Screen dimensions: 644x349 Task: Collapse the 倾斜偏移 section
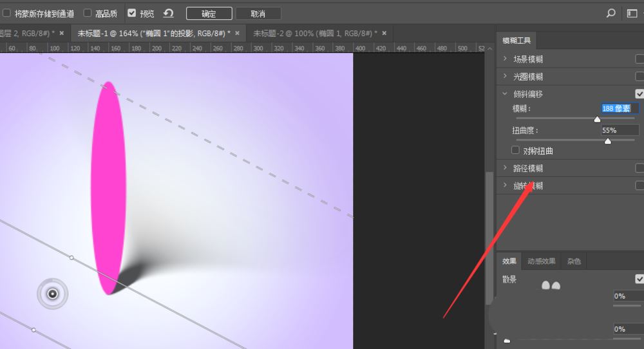(x=505, y=94)
